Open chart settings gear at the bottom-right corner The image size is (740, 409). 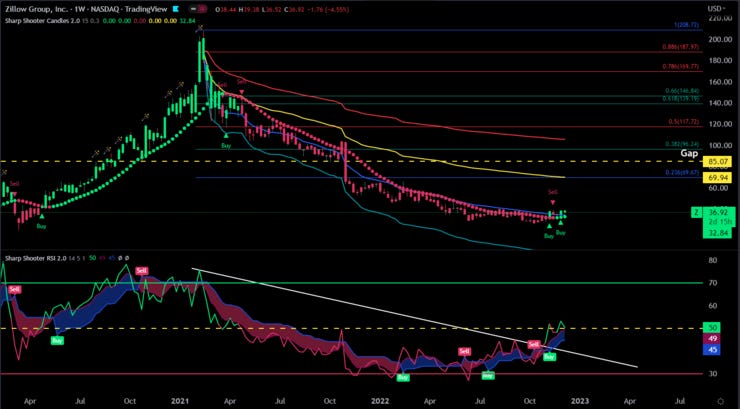click(720, 401)
